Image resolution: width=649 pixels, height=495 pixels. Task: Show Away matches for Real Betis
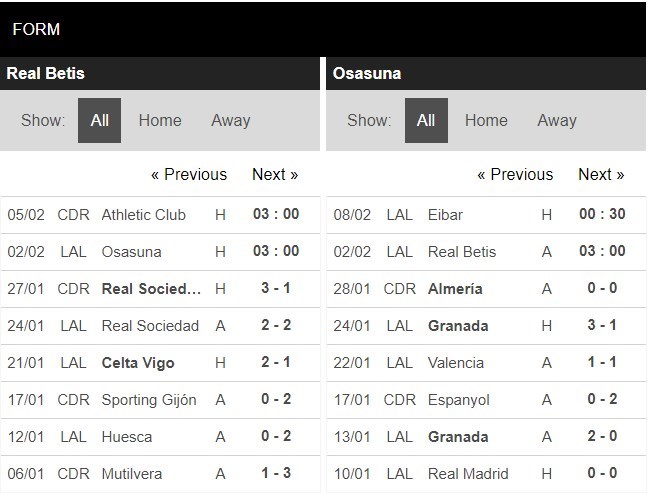click(x=231, y=120)
